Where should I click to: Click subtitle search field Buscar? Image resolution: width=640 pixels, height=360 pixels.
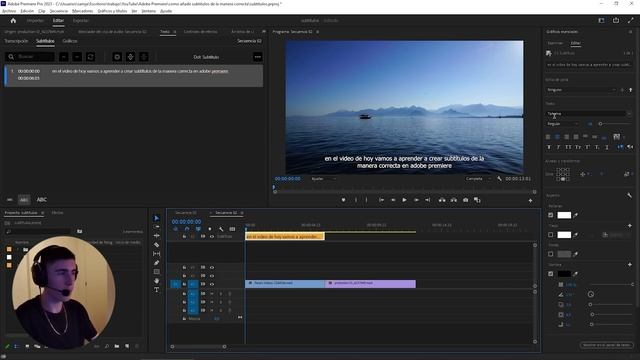point(30,57)
